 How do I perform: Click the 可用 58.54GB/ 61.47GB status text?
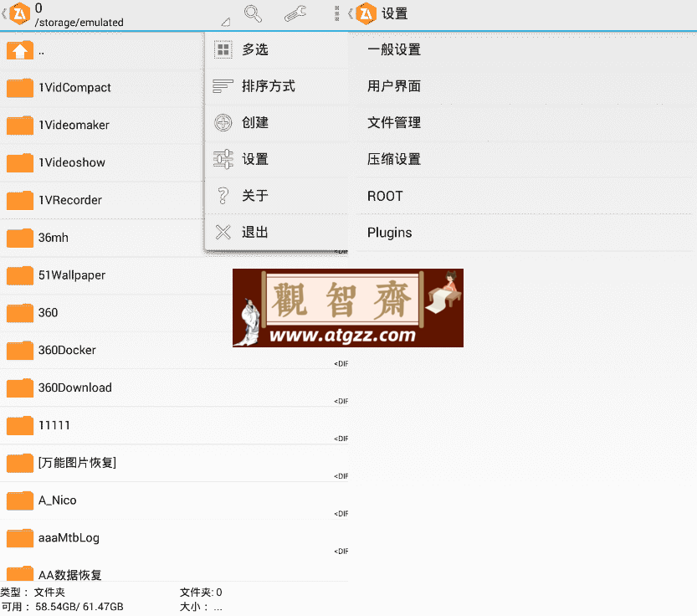pyautogui.click(x=62, y=607)
